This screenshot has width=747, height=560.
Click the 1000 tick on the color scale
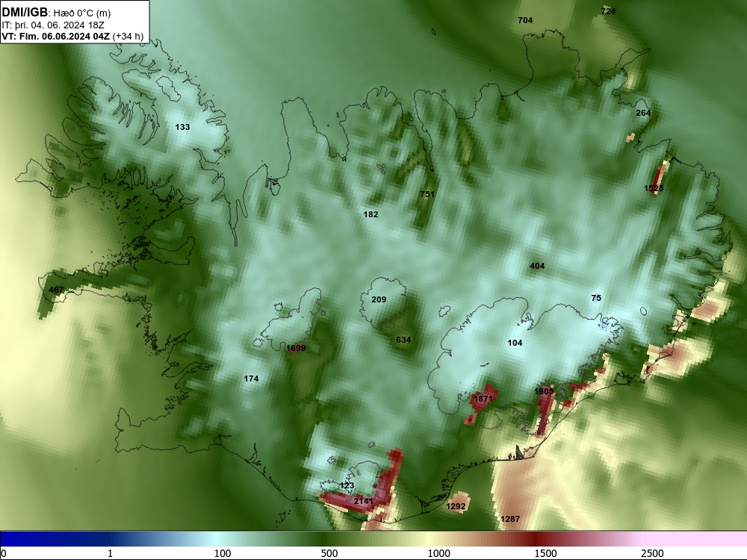tap(438, 553)
